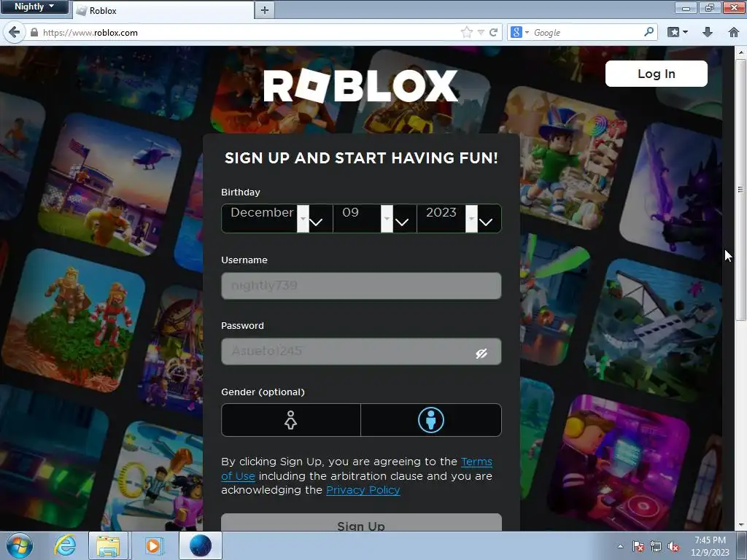747x560 pixels.
Task: Open the Nightly application menu
Action: 34,7
